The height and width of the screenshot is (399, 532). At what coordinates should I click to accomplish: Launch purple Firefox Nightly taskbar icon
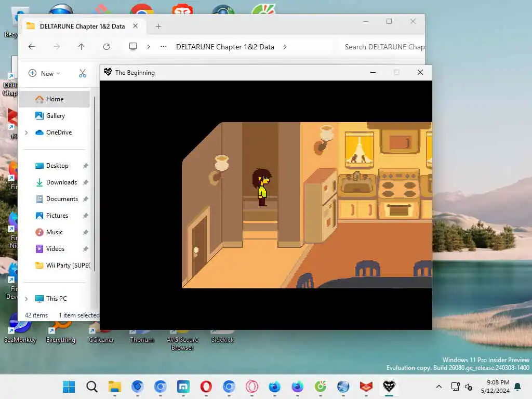pos(298,387)
